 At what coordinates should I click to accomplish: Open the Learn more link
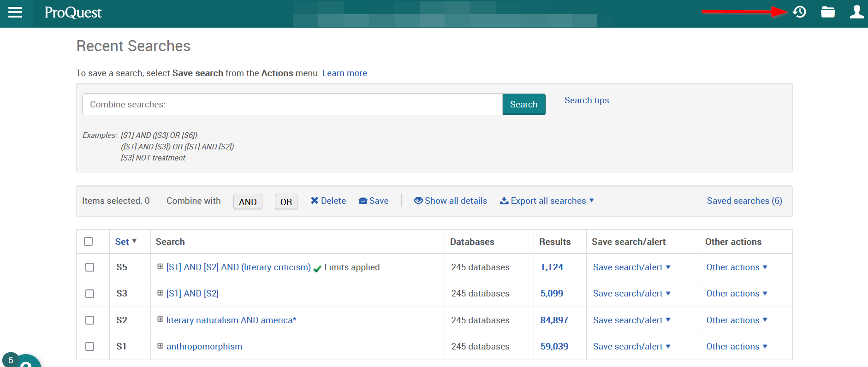(x=345, y=73)
